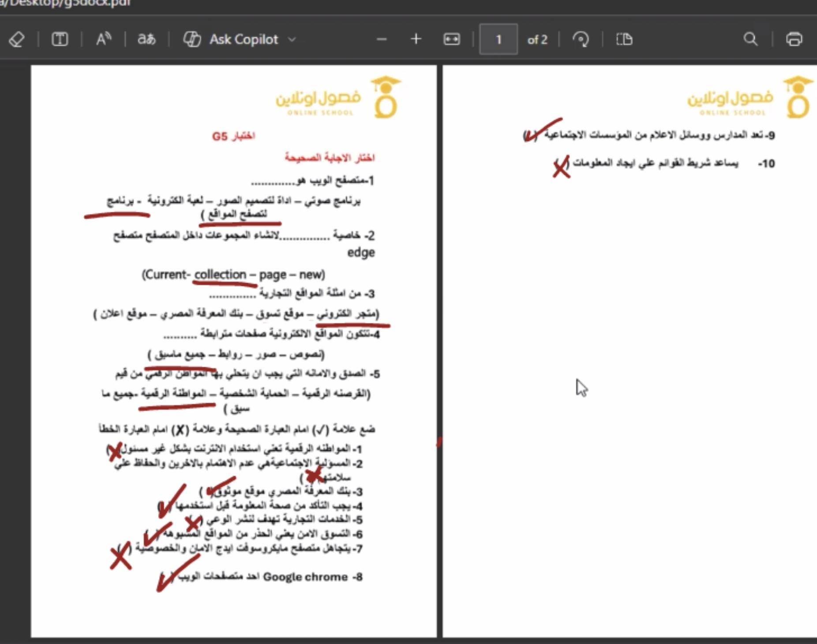Toggle Fit to width view
The height and width of the screenshot is (644, 817).
pyautogui.click(x=451, y=39)
